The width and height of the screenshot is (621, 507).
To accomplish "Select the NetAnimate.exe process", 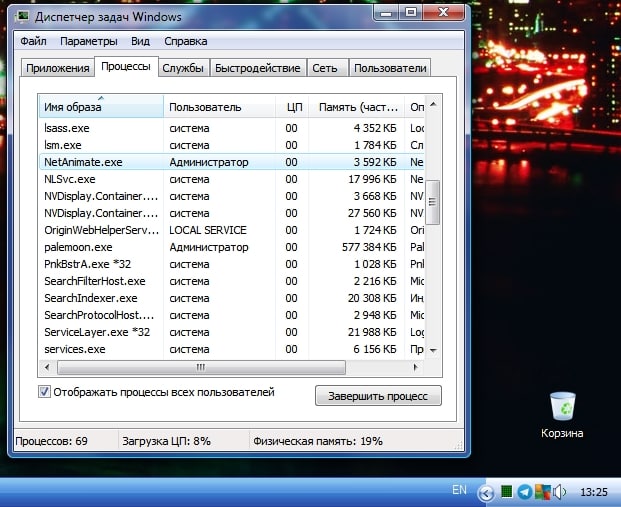I will pos(232,162).
